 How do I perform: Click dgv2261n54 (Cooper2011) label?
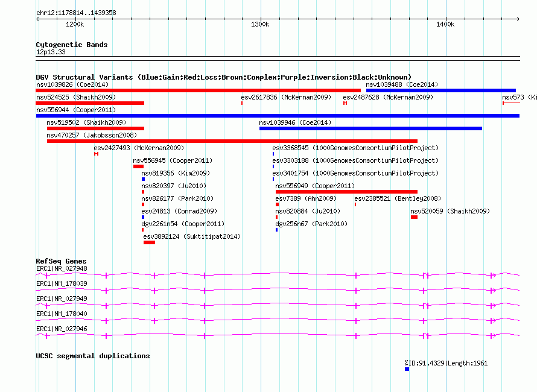pyautogui.click(x=183, y=224)
